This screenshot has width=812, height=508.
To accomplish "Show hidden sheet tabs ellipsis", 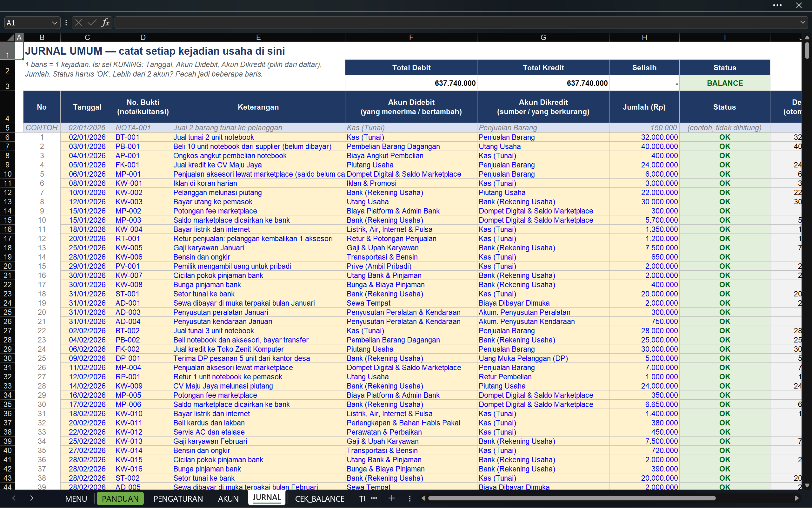I will [374, 498].
